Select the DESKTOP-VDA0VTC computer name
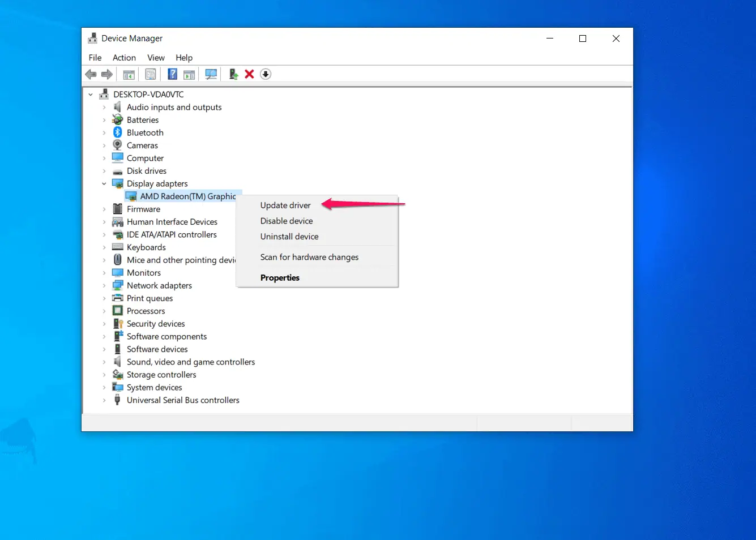 [148, 95]
